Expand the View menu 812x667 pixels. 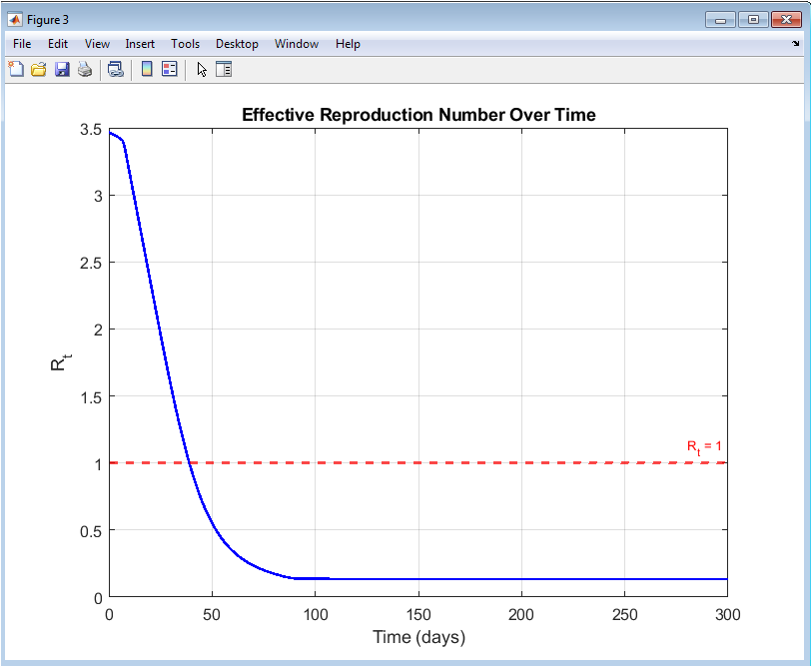(x=97, y=44)
